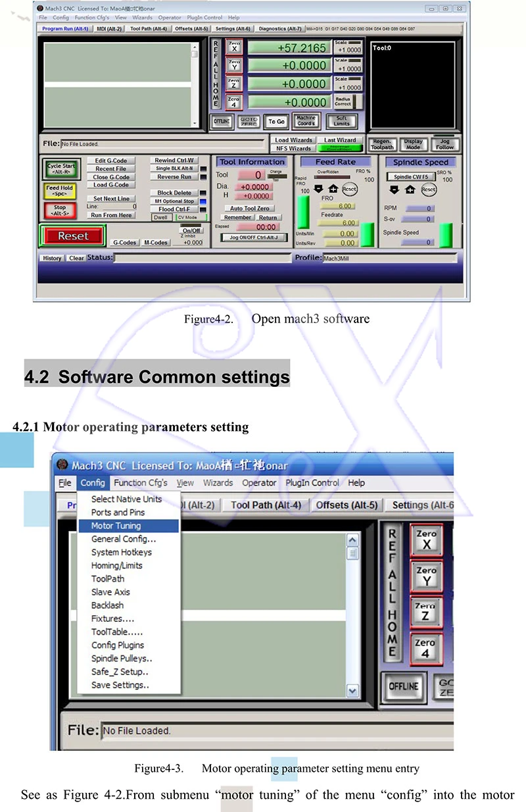Click the Spindle Speed decrease arrow
Screen dimensions: 526x812
[x=394, y=190]
